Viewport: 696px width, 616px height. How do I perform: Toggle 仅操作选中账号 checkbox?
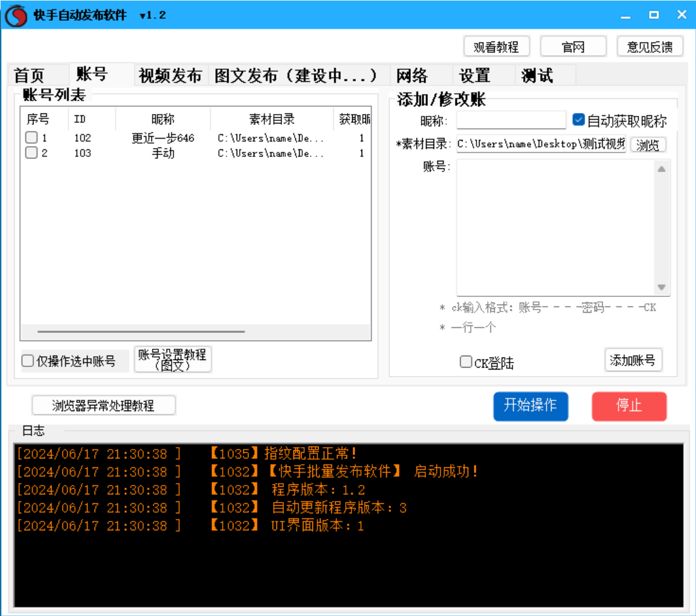(28, 361)
